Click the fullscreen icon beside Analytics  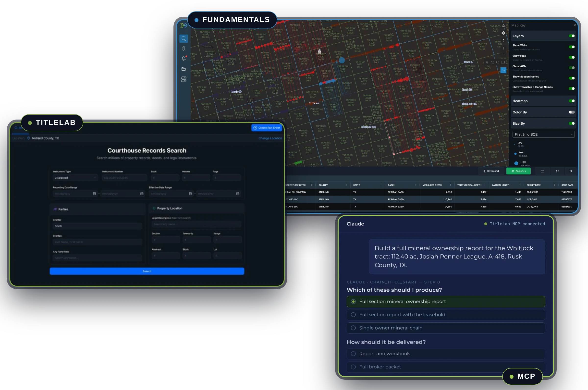(x=557, y=171)
